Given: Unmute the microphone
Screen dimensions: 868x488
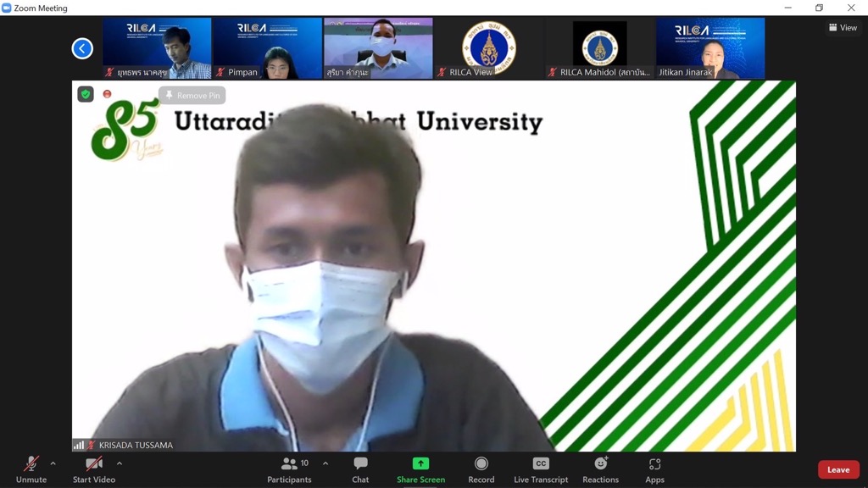Looking at the screenshot, I should pos(31,469).
